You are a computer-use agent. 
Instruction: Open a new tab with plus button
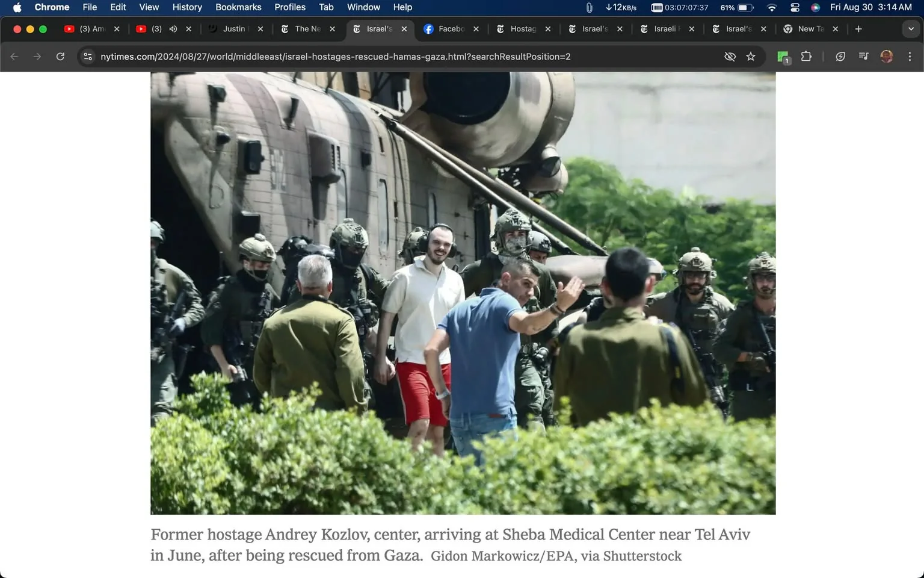pos(858,29)
